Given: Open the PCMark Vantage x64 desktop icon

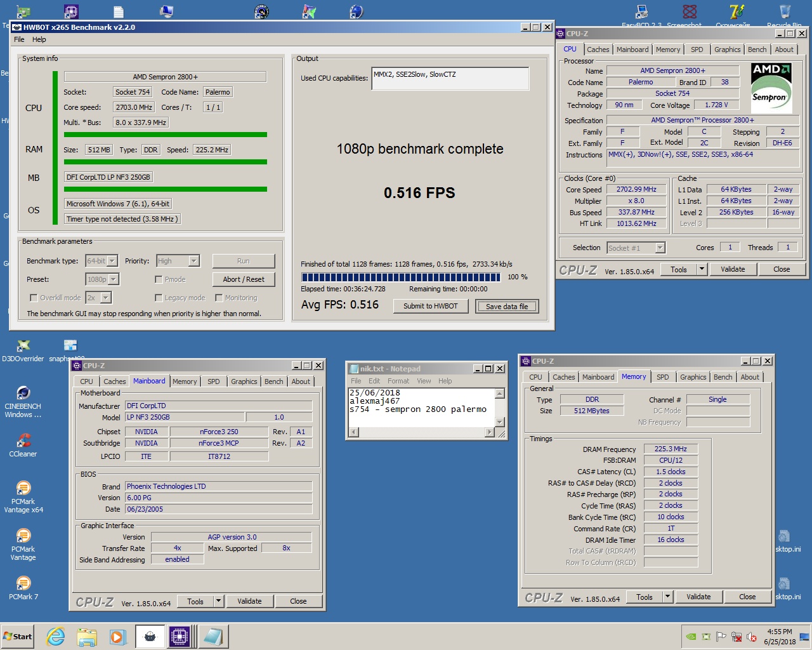Looking at the screenshot, I should tap(23, 496).
